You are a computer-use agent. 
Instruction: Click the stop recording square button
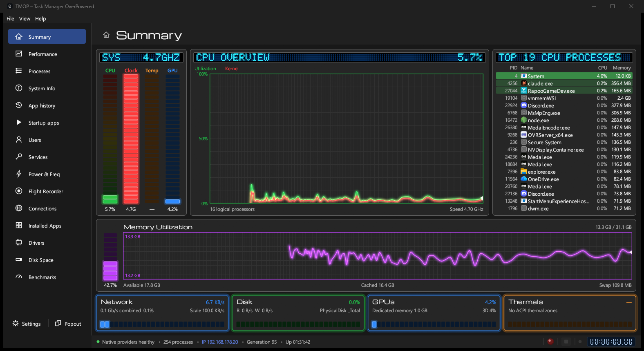click(x=566, y=342)
